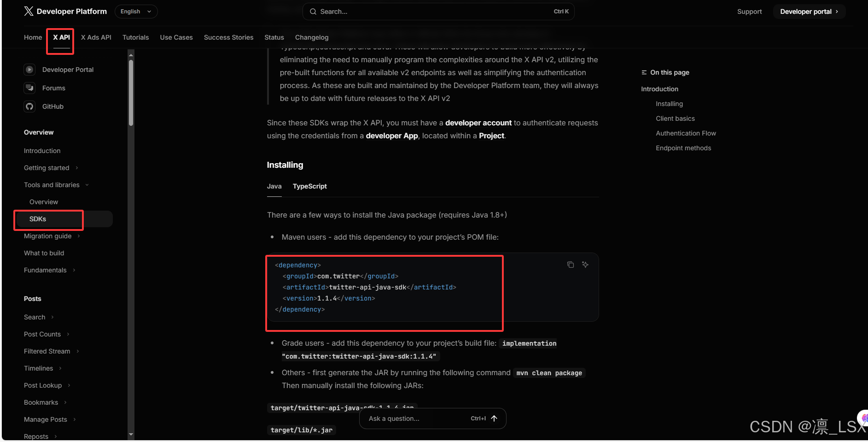
Task: Open the Use Cases nav tab
Action: (176, 37)
